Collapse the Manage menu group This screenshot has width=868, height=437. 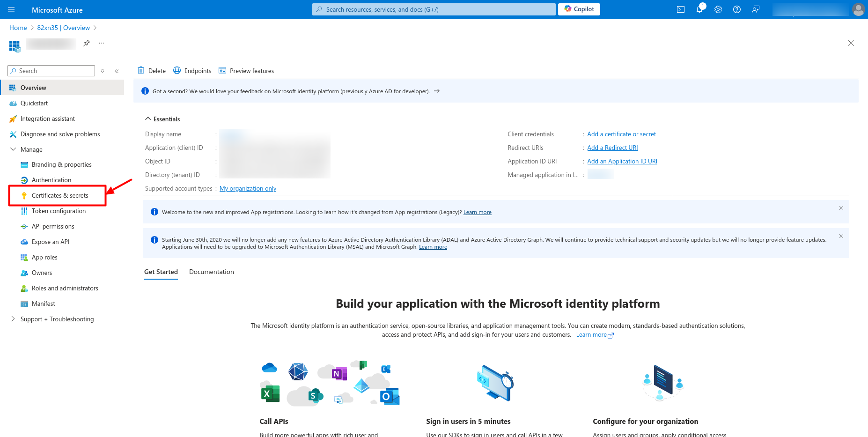(x=13, y=149)
